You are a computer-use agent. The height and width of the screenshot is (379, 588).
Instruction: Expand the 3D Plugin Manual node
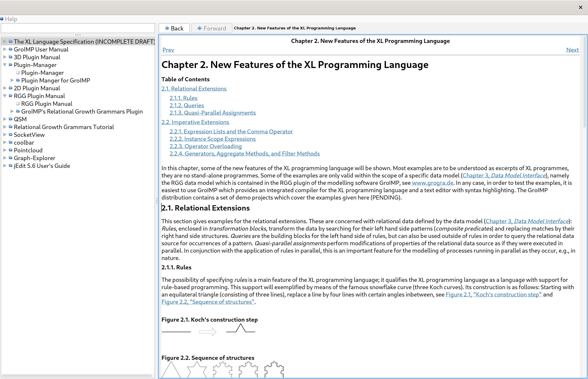(x=5, y=57)
